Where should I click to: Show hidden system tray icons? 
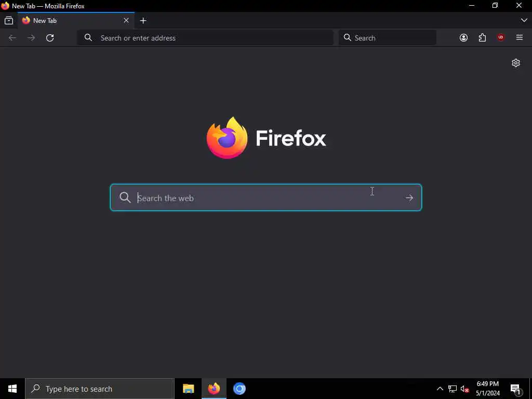pos(440,389)
